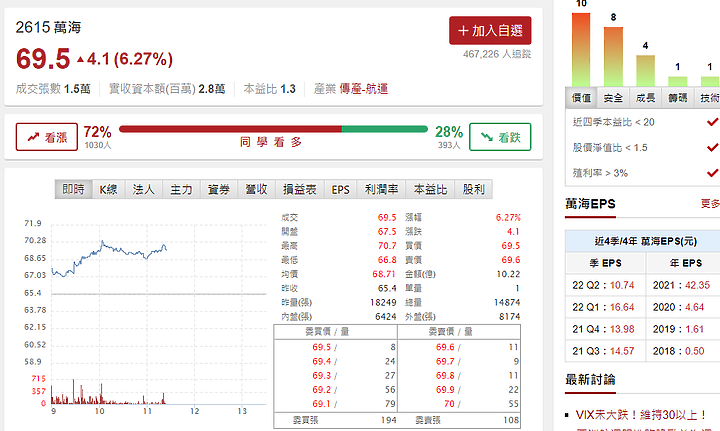Click the red volume bars chart
This screenshot has height=431, width=720.
tap(108, 392)
